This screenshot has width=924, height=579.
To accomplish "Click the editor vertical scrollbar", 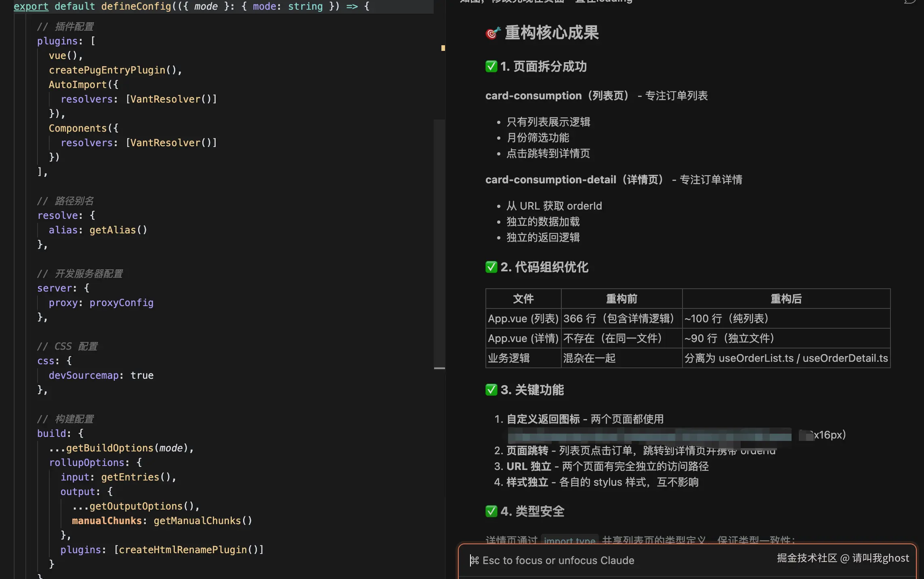I will pyautogui.click(x=439, y=242).
